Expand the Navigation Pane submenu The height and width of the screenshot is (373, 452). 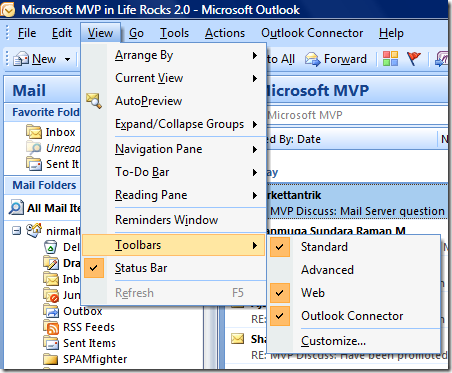coord(173,149)
